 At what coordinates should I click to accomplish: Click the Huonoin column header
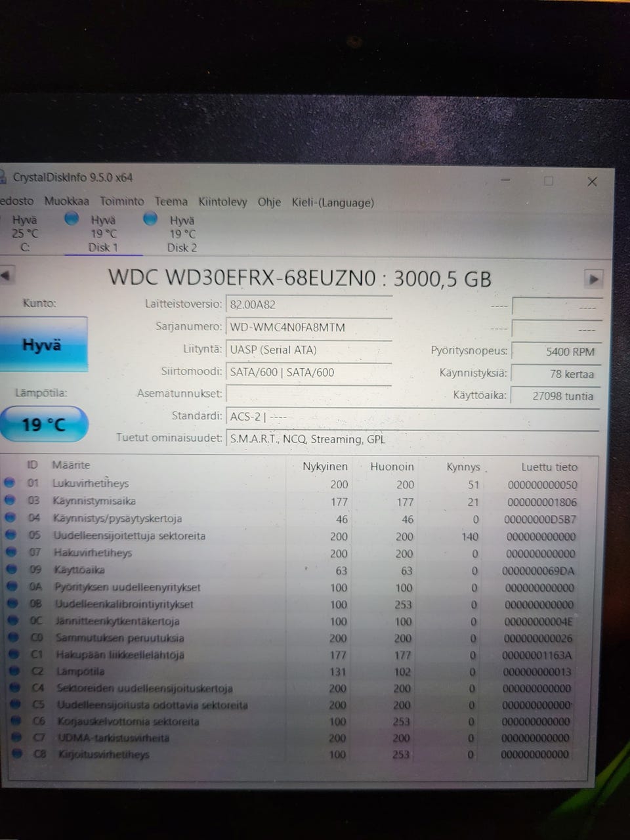(392, 467)
